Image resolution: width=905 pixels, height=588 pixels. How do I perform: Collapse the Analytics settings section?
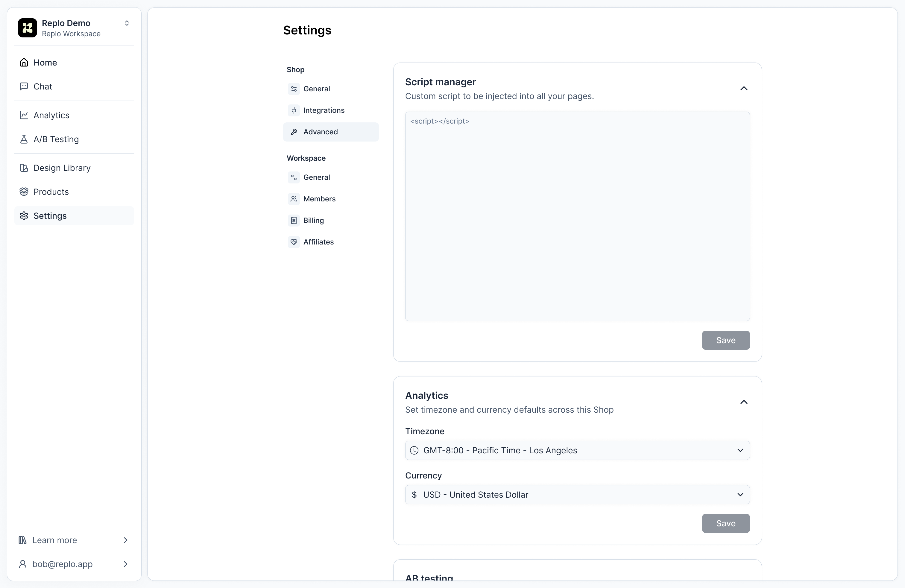[744, 402]
